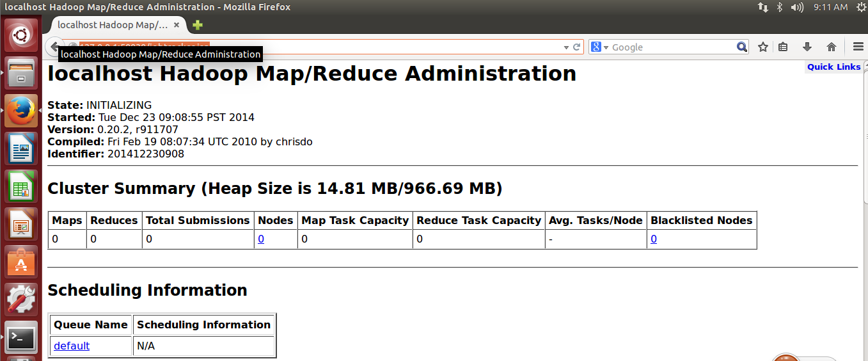
Task: Open the clock showing 9:11 AM
Action: 830,7
